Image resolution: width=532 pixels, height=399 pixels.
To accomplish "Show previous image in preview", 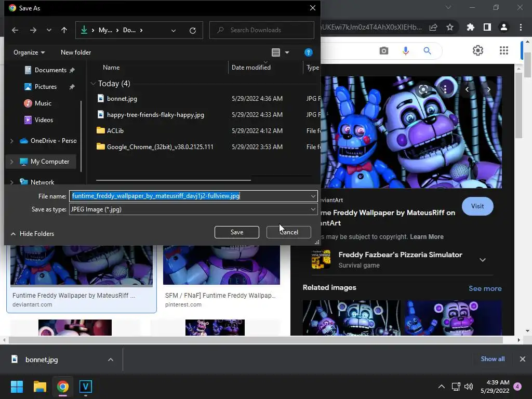I will tap(467, 89).
